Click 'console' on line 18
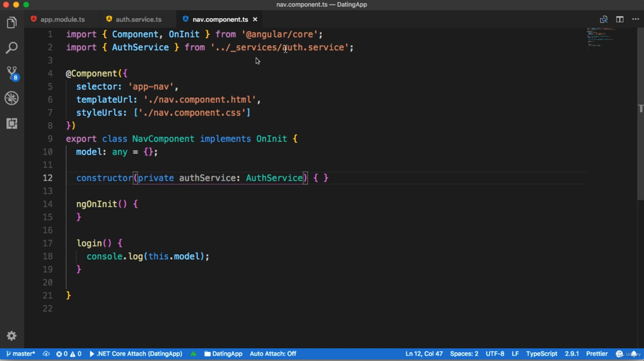This screenshot has height=361, width=644. click(104, 256)
